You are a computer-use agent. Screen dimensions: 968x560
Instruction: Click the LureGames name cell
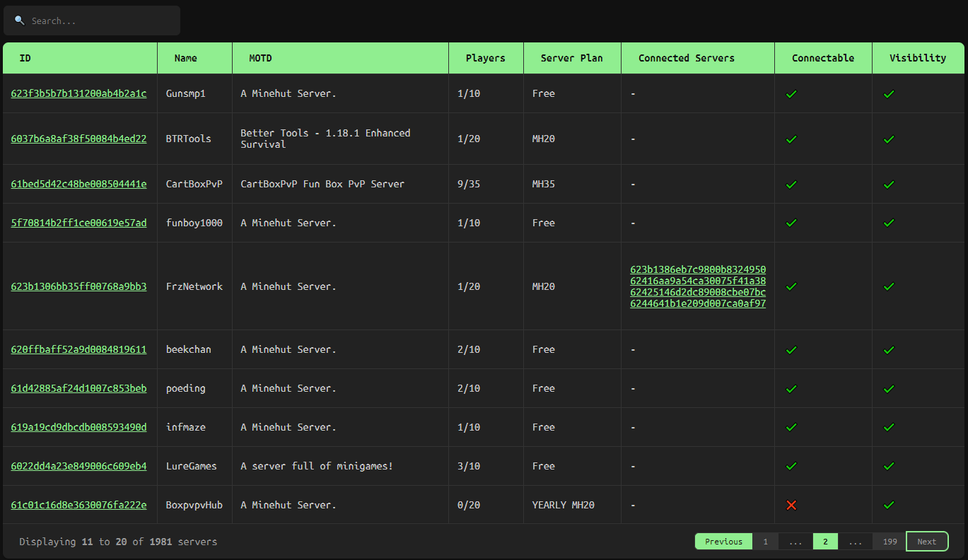tap(194, 466)
